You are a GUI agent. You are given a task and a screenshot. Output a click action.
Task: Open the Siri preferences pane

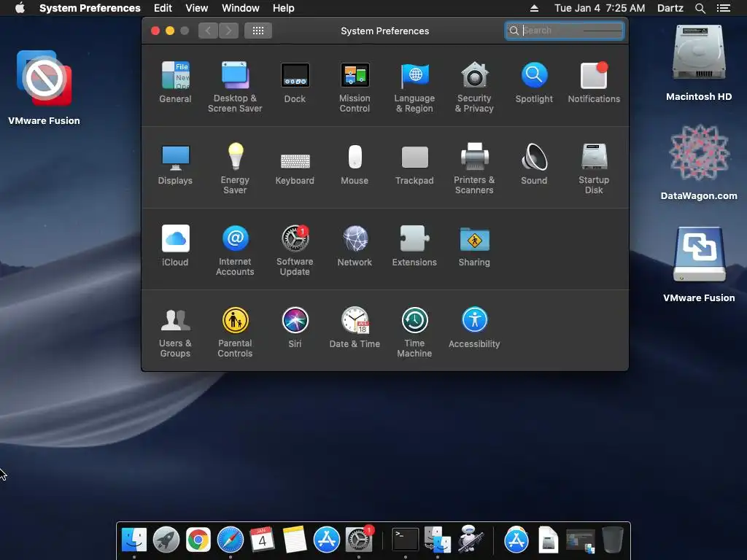click(x=295, y=327)
